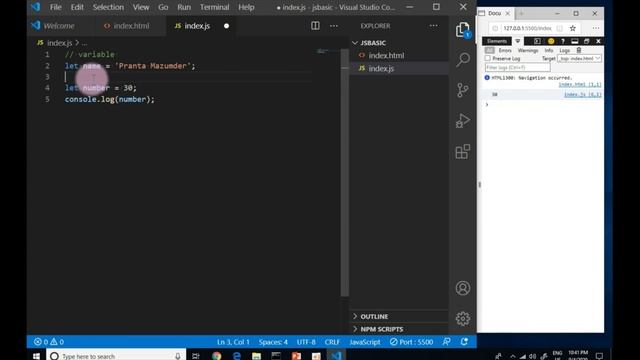Toggle the Logs console filter

point(564,50)
